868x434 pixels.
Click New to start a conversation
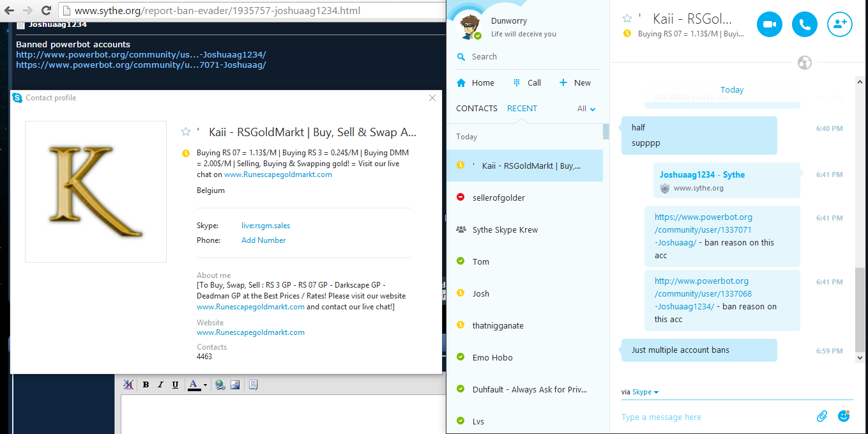coord(575,82)
